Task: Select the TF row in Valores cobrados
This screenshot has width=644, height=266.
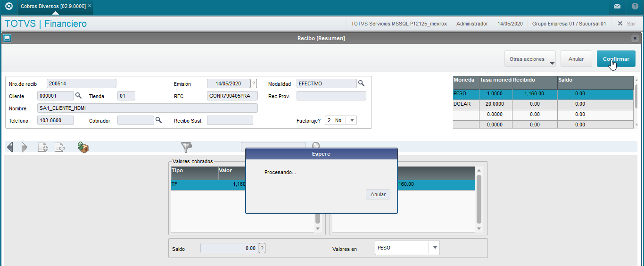Action: (208, 184)
